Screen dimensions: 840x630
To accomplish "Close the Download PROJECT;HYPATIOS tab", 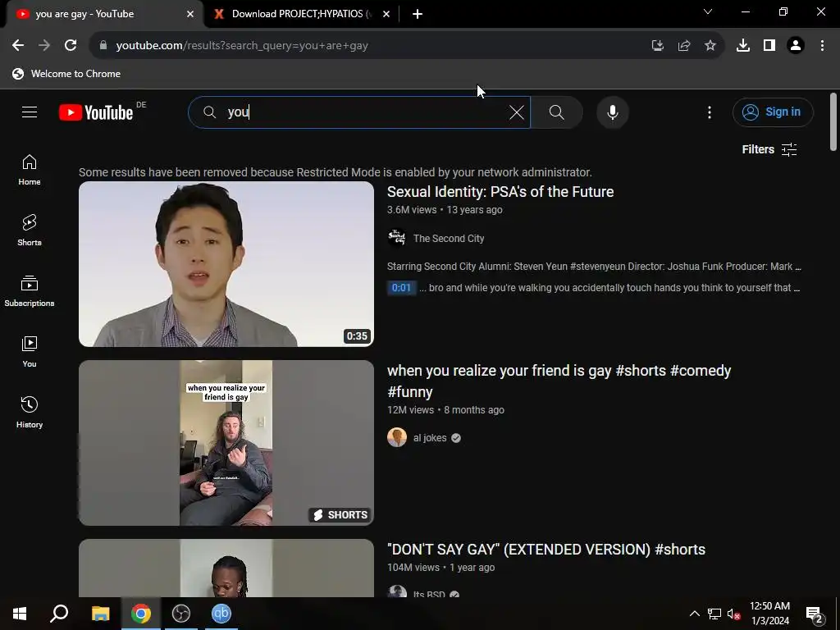I will (386, 14).
